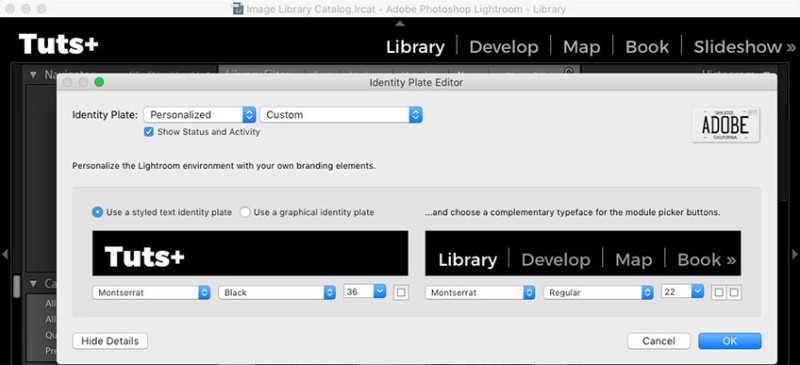Toggle the Show Status and Activity checkbox
This screenshot has height=365, width=800.
tap(148, 132)
